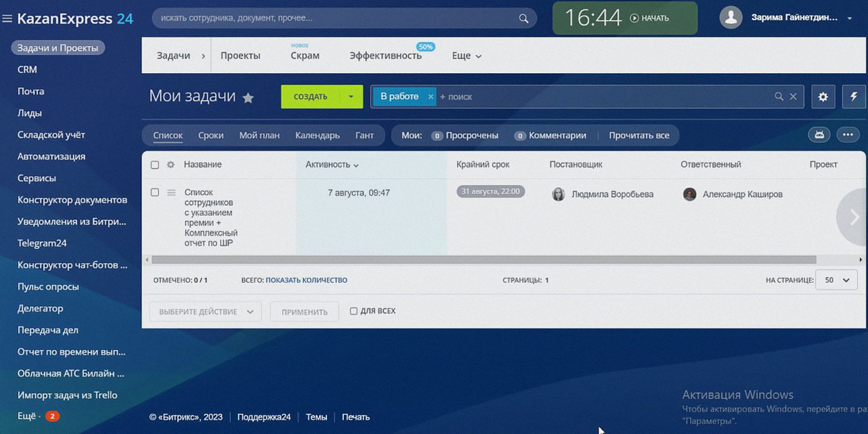The image size is (868, 434).
Task: Click the magnifier icon in the top search bar
Action: point(524,19)
